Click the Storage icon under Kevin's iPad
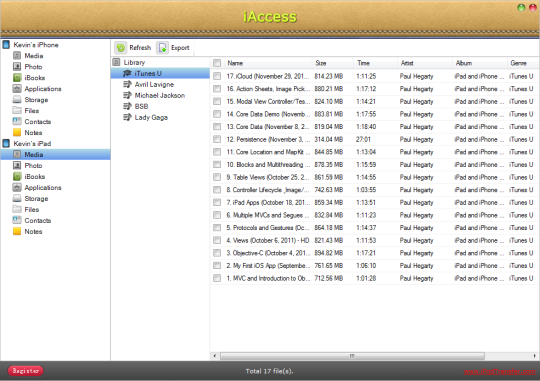 17,198
